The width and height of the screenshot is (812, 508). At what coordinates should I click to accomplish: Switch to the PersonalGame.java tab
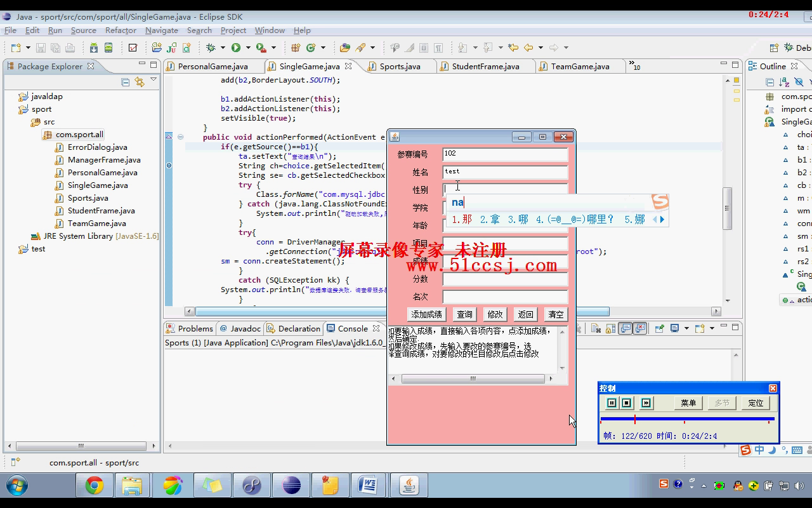tap(213, 66)
